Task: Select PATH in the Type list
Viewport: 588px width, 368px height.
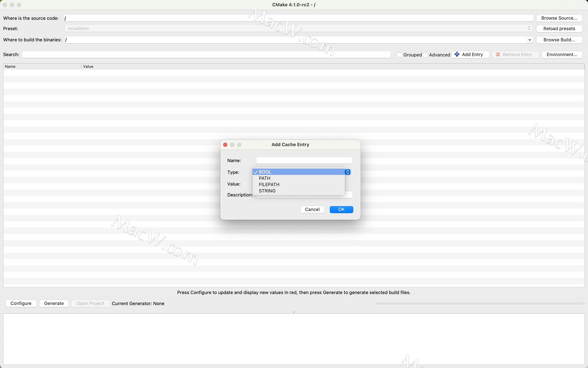Action: click(299, 178)
